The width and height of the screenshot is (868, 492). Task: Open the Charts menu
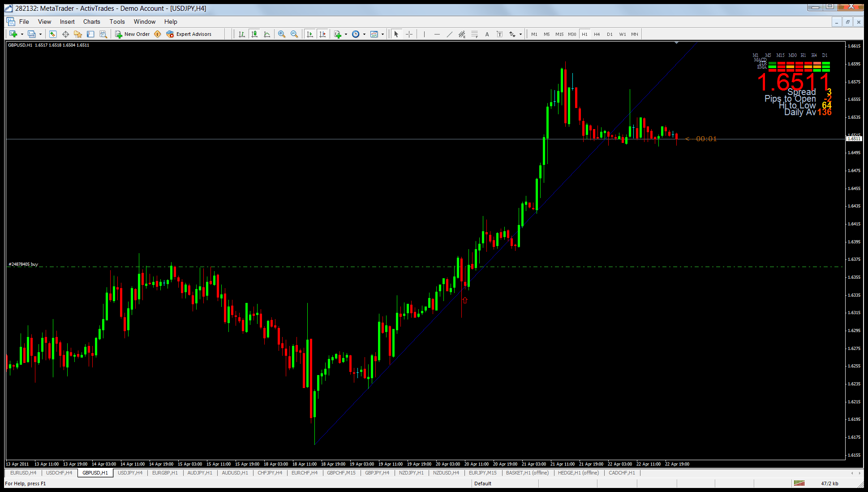(91, 22)
